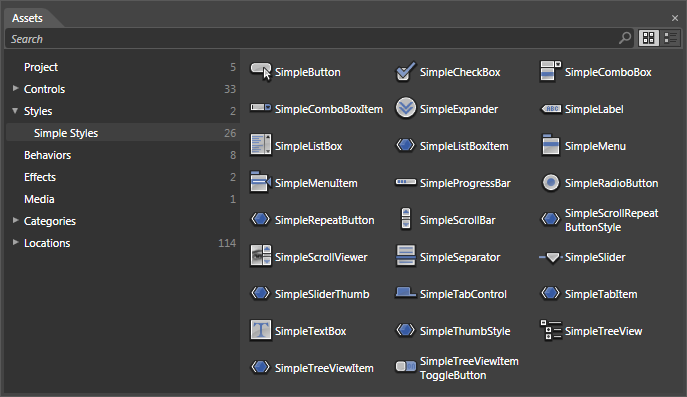Click the asset Search field

coord(311,39)
